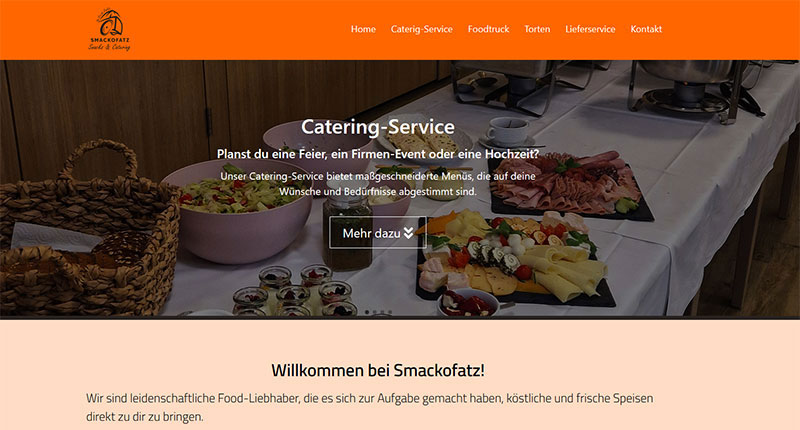Screen dimensions: 800x430
Task: Select the fourth carousel indicator dot
Action: 390,312
